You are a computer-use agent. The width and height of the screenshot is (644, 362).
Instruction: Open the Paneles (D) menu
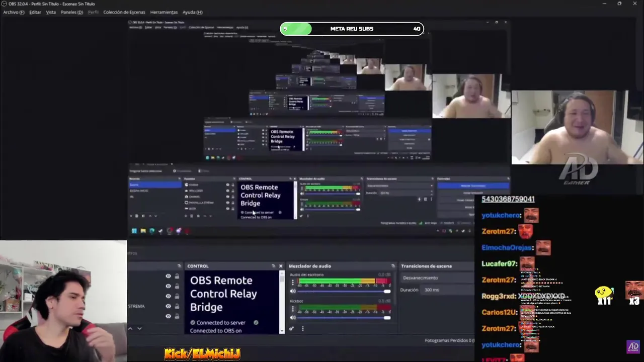(72, 12)
